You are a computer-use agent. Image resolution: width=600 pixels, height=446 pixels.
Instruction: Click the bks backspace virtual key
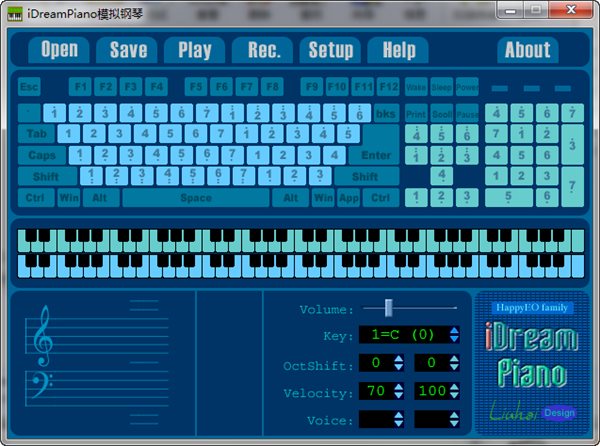[386, 113]
